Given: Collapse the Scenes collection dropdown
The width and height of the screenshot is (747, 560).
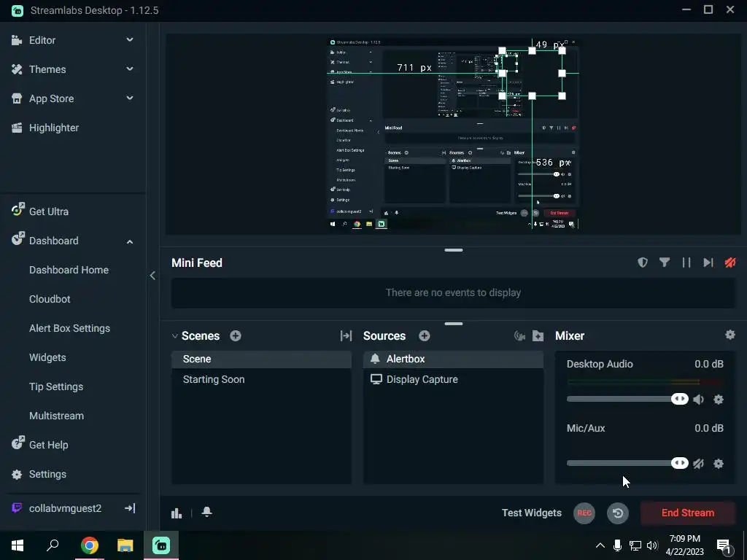Looking at the screenshot, I should pos(175,335).
